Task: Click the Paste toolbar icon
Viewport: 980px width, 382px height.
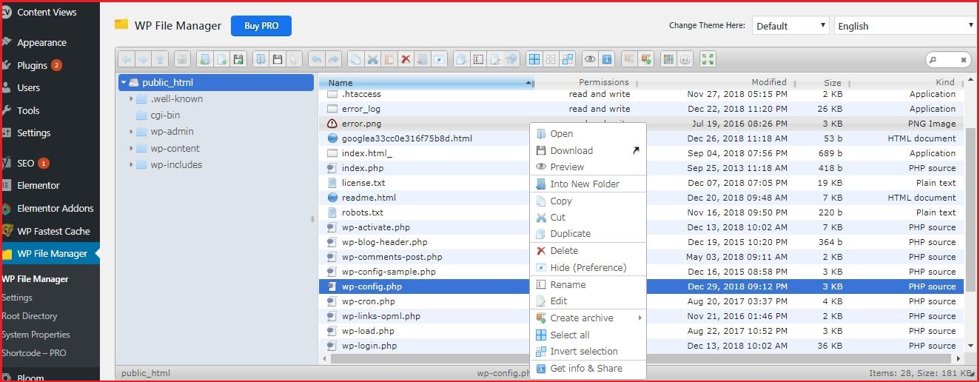Action: click(x=389, y=59)
